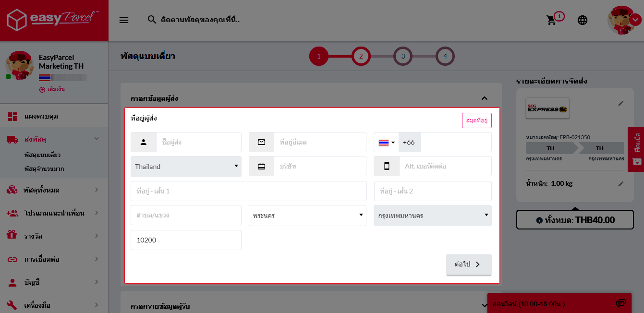Click the continue button with arrow

[x=469, y=265]
